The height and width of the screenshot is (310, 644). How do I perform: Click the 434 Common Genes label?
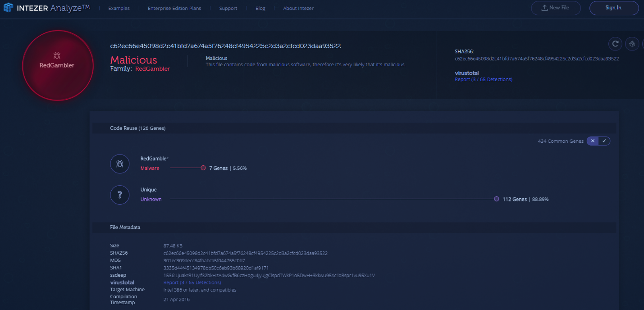[561, 141]
